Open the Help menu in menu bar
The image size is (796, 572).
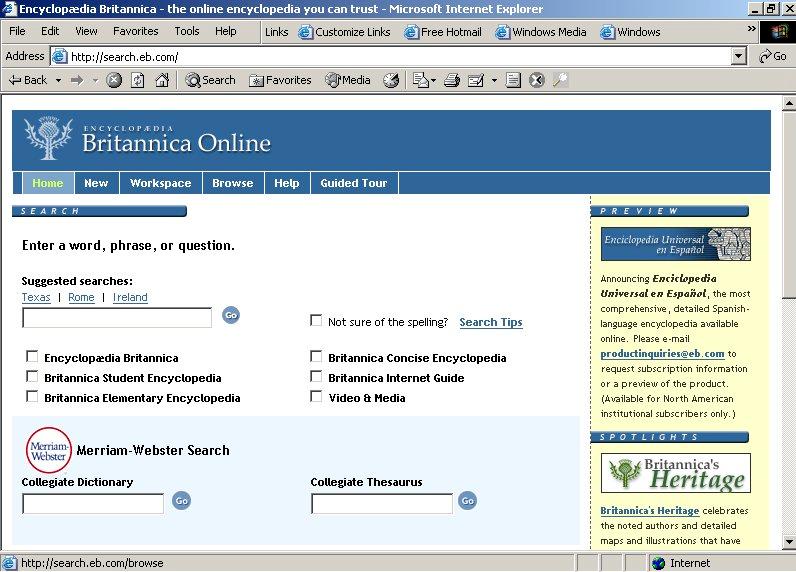[225, 31]
